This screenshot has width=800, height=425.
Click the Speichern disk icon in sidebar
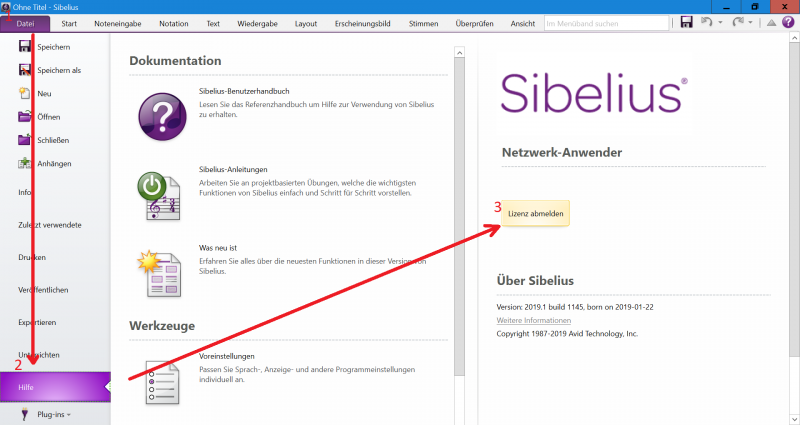pos(24,46)
